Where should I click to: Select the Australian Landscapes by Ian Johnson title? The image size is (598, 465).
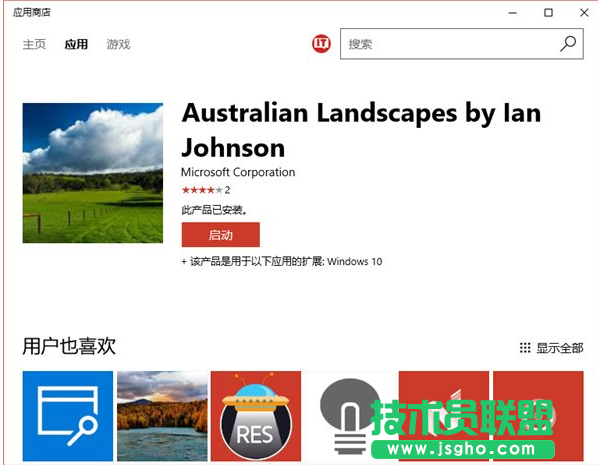(361, 130)
